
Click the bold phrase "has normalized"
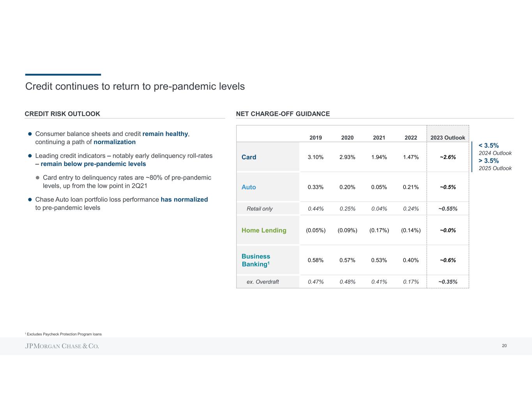[x=184, y=199]
